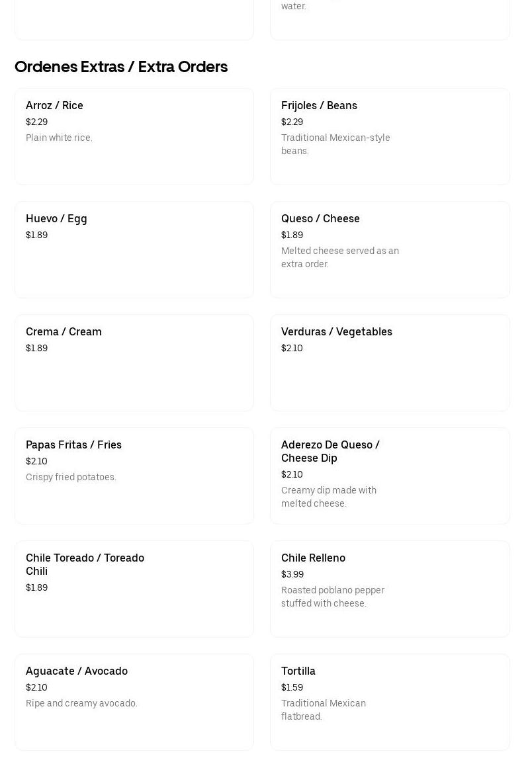
Task: Choose Papas Fritas / Fries
Action: [134, 476]
